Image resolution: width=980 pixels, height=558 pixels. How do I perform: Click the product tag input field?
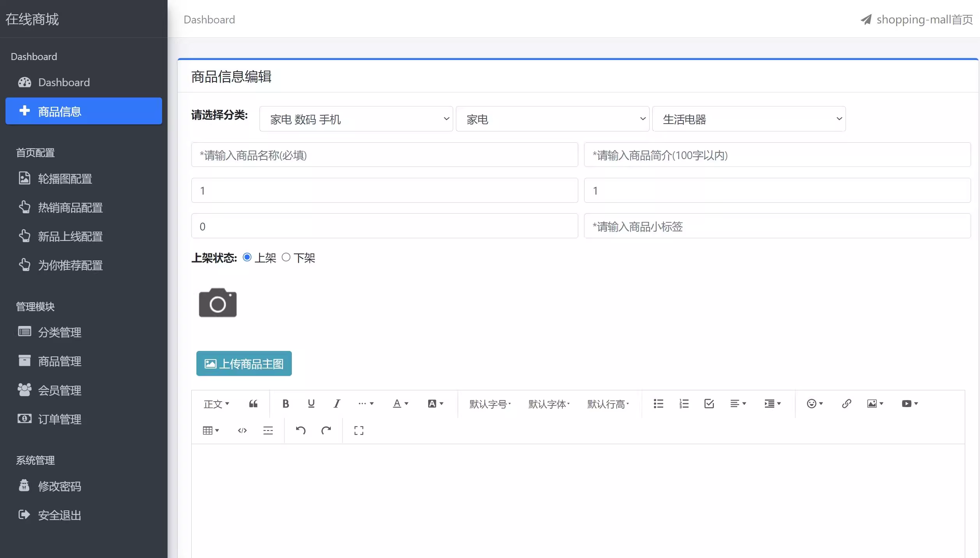coord(777,226)
